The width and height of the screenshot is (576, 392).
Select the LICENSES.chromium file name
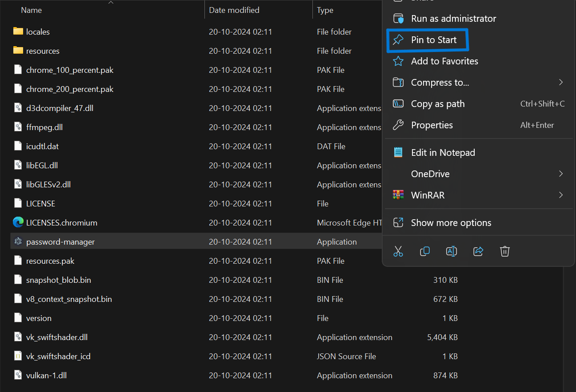coord(61,223)
